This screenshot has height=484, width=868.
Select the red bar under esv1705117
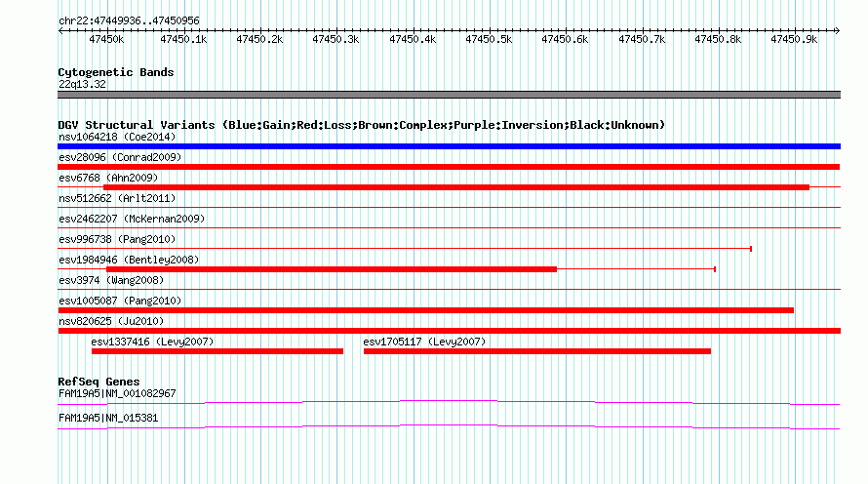click(537, 351)
